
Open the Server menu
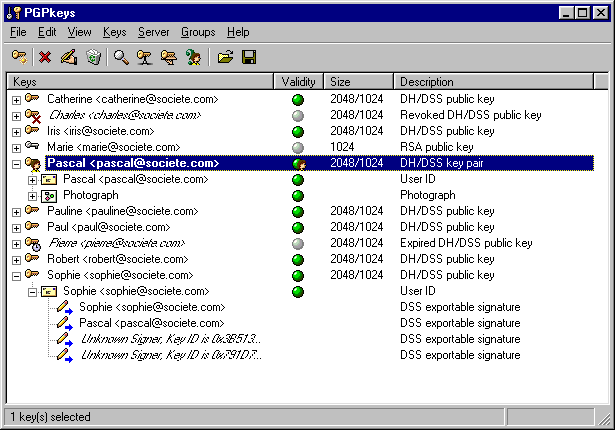click(153, 32)
